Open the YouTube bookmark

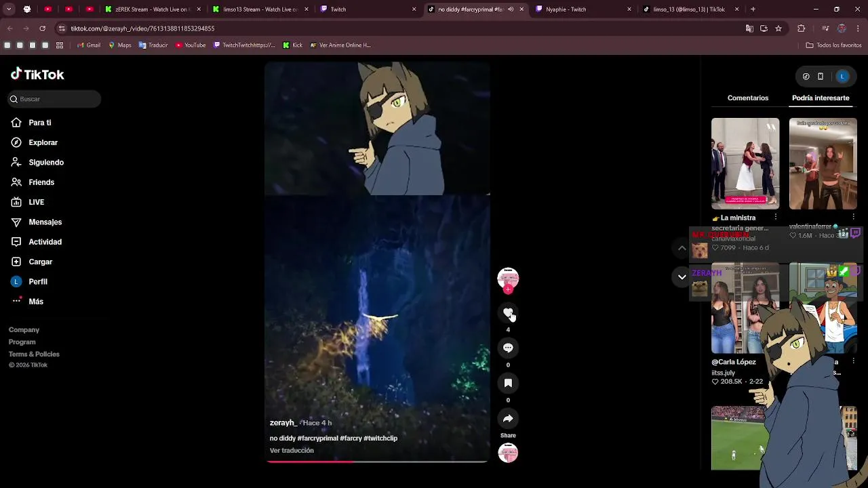pos(191,45)
